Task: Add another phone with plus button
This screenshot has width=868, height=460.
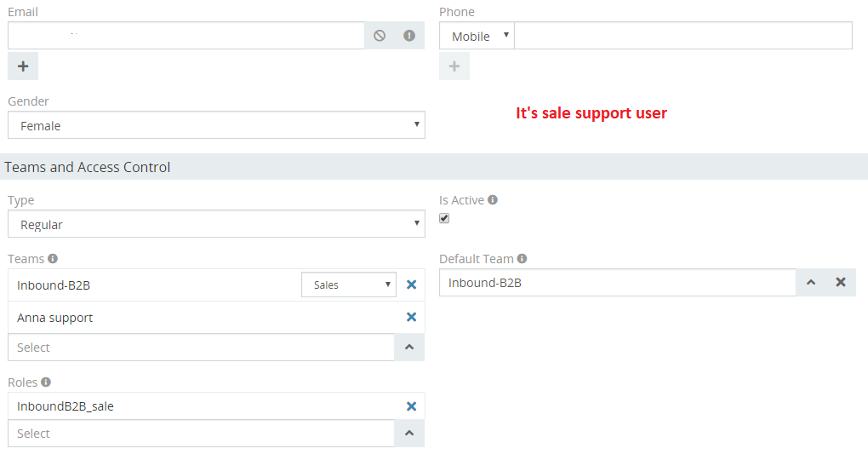Action: 454,66
